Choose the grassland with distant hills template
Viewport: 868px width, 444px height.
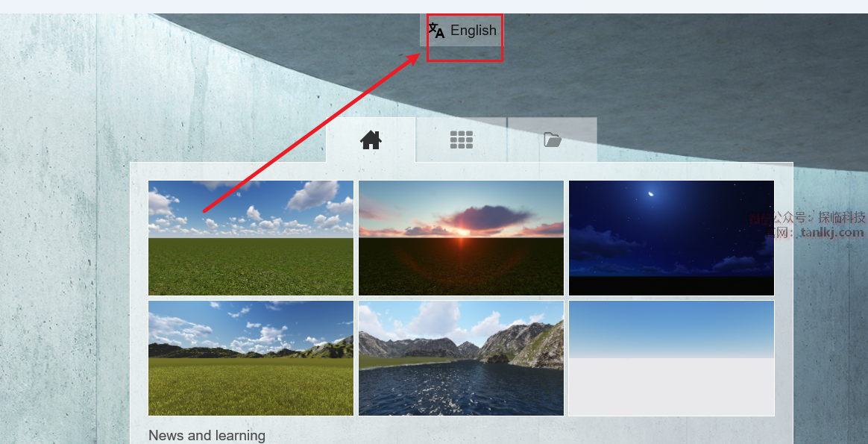click(251, 358)
